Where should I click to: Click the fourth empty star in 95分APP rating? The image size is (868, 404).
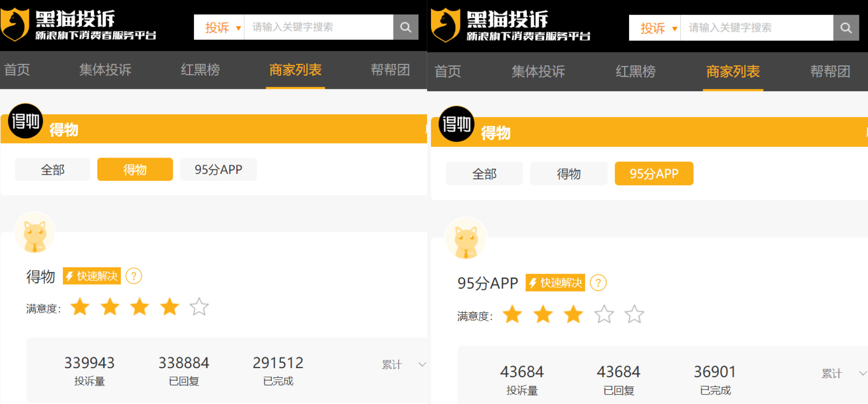604,314
